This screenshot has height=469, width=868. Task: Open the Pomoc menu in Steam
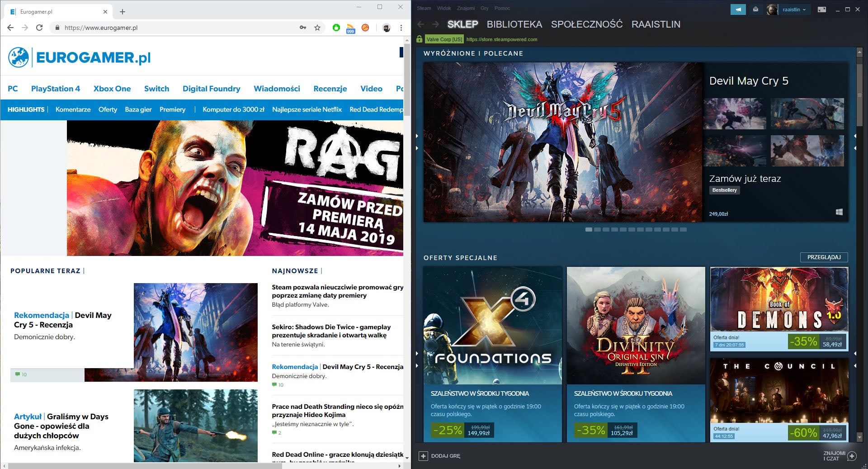502,8
